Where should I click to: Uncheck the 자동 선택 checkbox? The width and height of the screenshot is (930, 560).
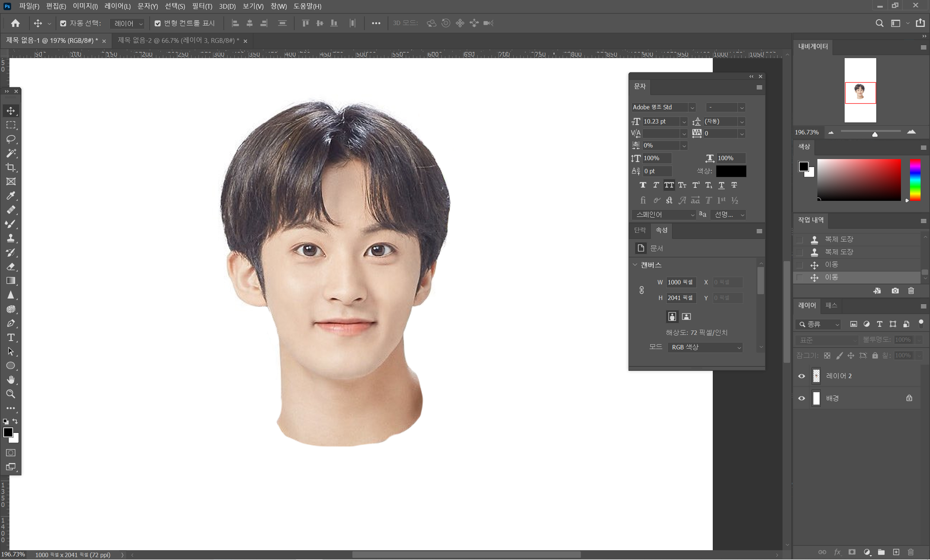pyautogui.click(x=63, y=23)
